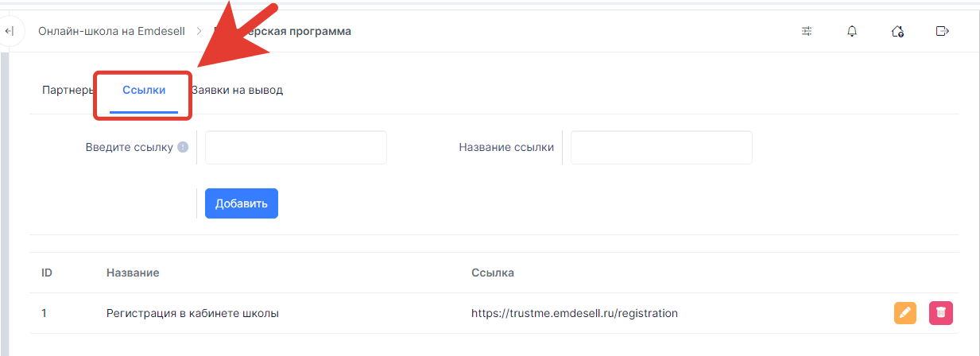Click the Название column header
The height and width of the screenshot is (356, 980).
point(133,273)
